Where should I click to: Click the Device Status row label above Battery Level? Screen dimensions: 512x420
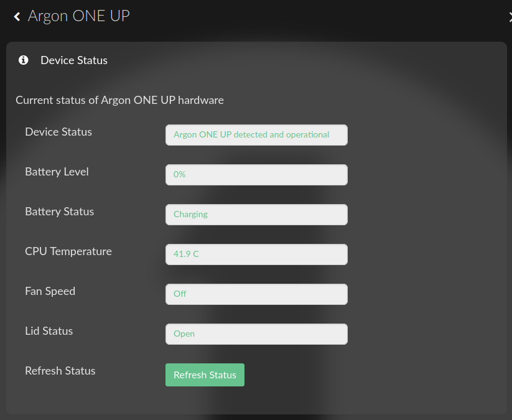tap(58, 132)
